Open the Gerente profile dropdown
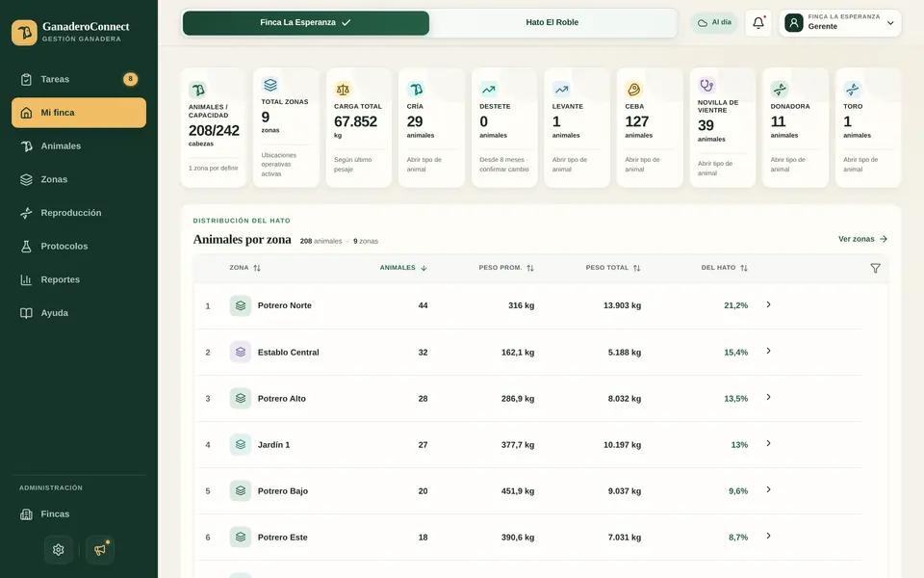This screenshot has height=578, width=924. coord(840,23)
